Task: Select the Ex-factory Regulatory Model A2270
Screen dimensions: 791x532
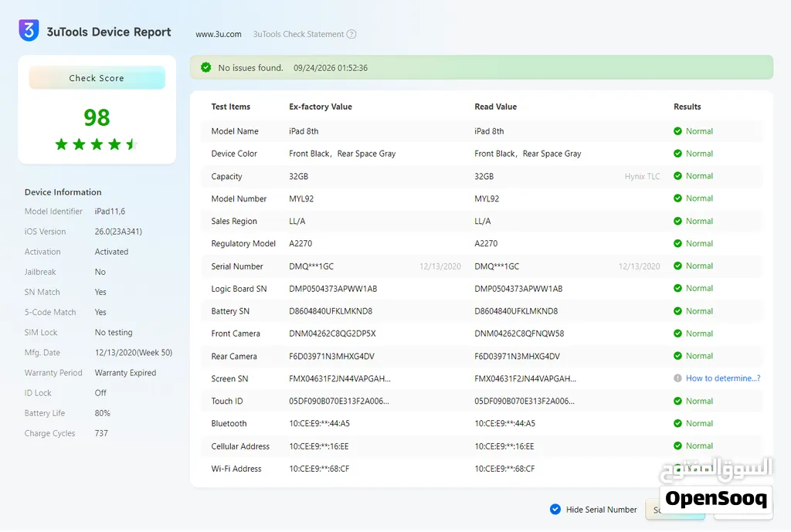Action: click(x=300, y=243)
